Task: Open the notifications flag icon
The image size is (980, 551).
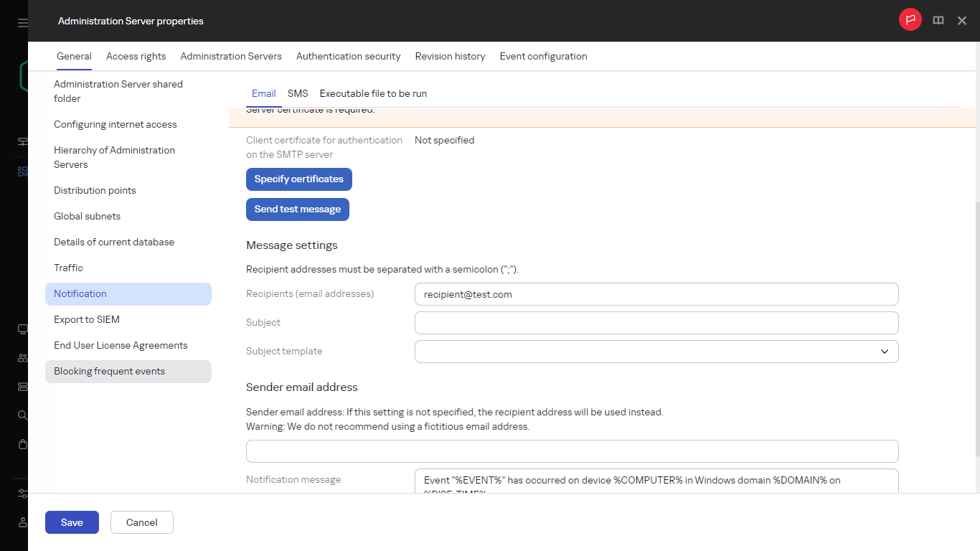Action: pyautogui.click(x=910, y=20)
